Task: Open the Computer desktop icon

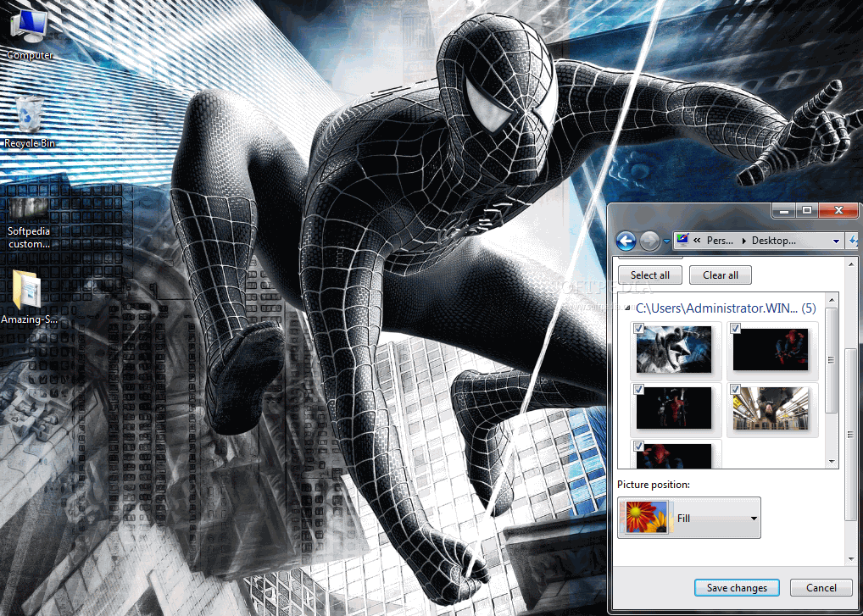Action: pos(29,33)
